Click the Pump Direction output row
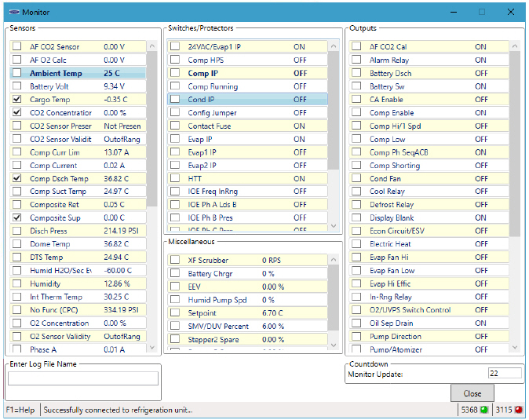529x420 pixels. (429, 336)
